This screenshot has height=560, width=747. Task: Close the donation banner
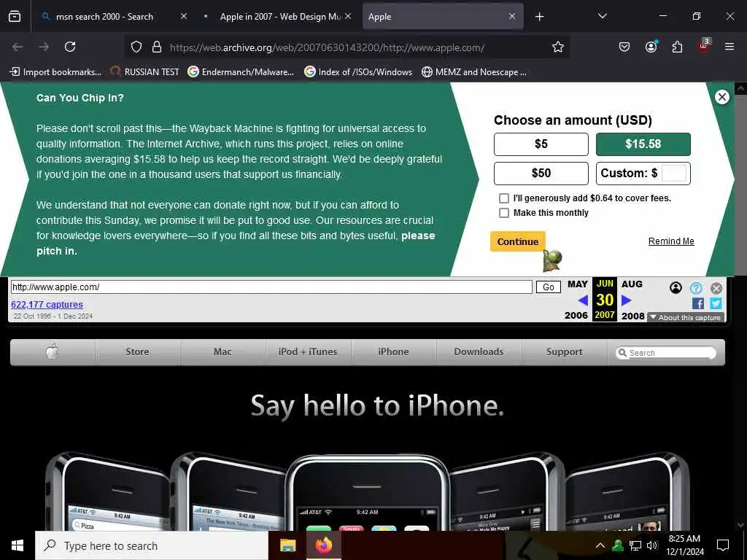click(721, 97)
